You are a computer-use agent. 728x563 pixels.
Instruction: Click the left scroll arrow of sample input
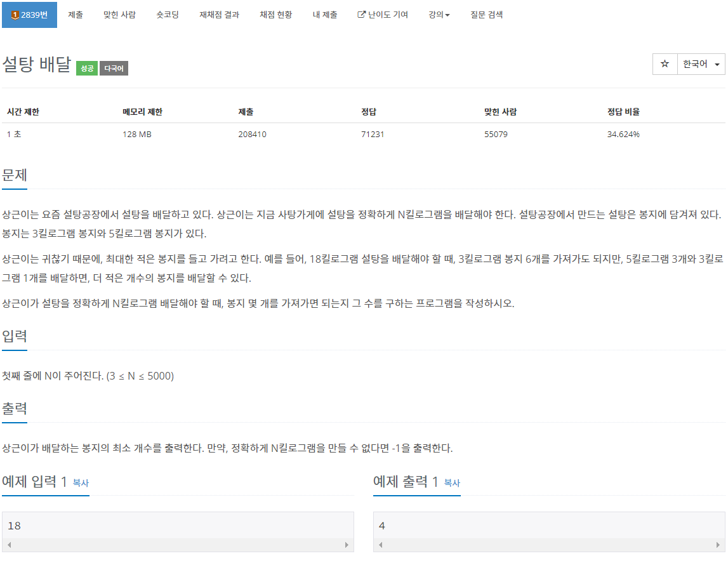(x=10, y=545)
